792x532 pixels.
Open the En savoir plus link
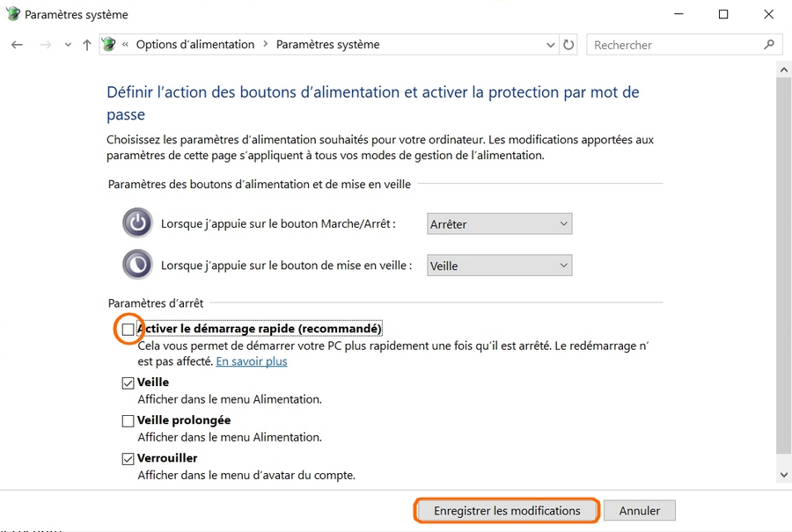[252, 361]
